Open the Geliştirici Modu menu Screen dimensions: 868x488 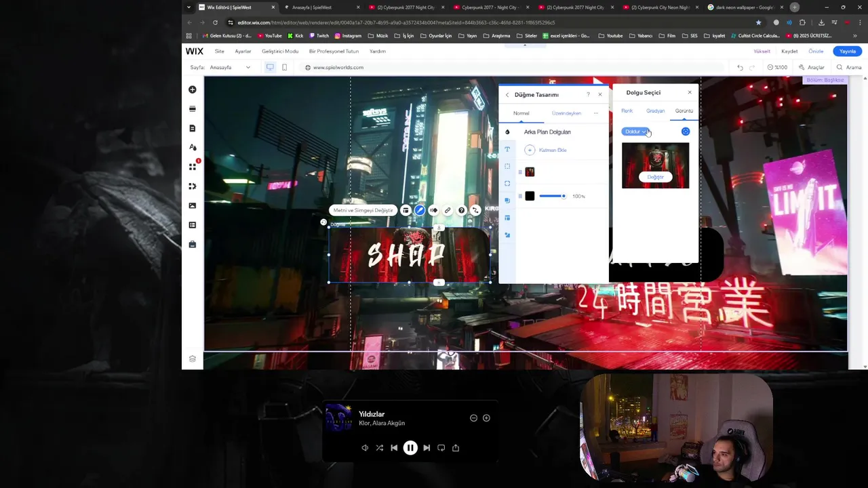(280, 52)
